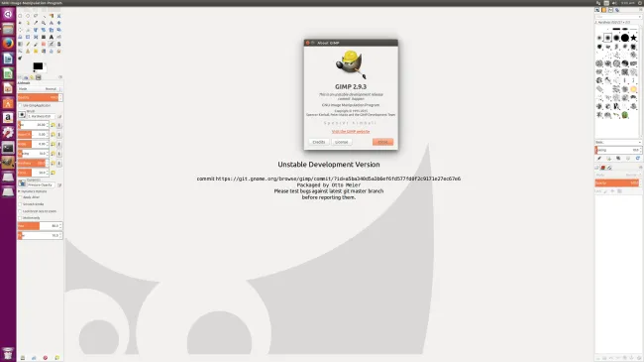Enable the Apply Jitter checkbox
The image size is (644, 362).
(x=20, y=197)
